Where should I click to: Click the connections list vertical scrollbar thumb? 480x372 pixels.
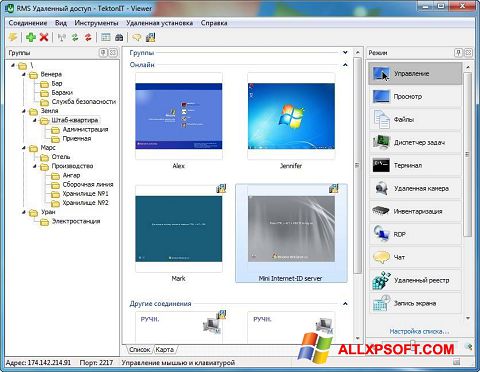tap(357, 165)
